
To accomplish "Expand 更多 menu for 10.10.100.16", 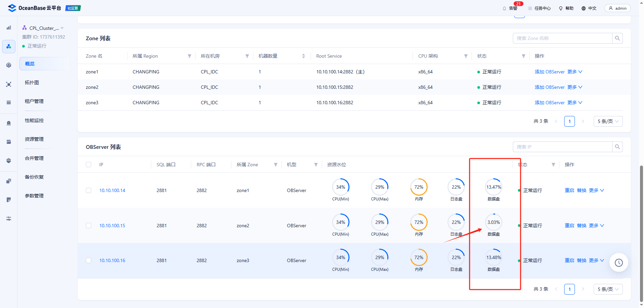I will click(596, 260).
